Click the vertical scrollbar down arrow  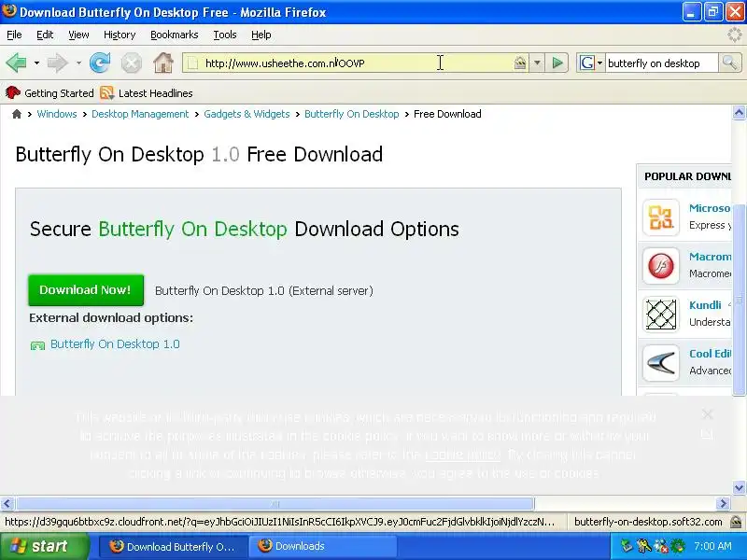pyautogui.click(x=739, y=487)
